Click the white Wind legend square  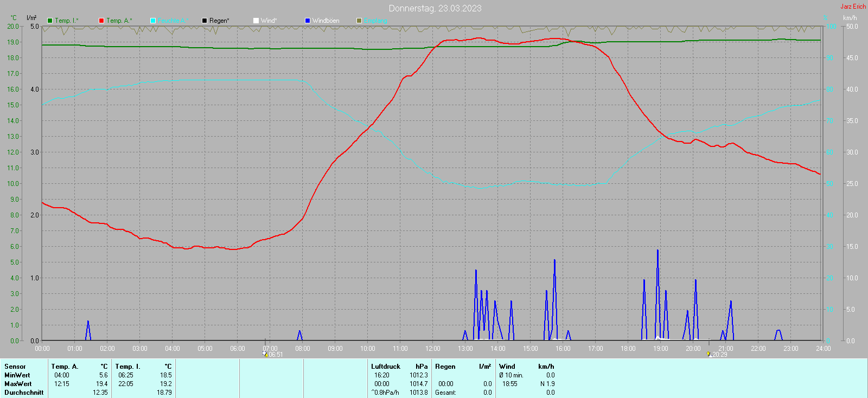click(x=256, y=21)
